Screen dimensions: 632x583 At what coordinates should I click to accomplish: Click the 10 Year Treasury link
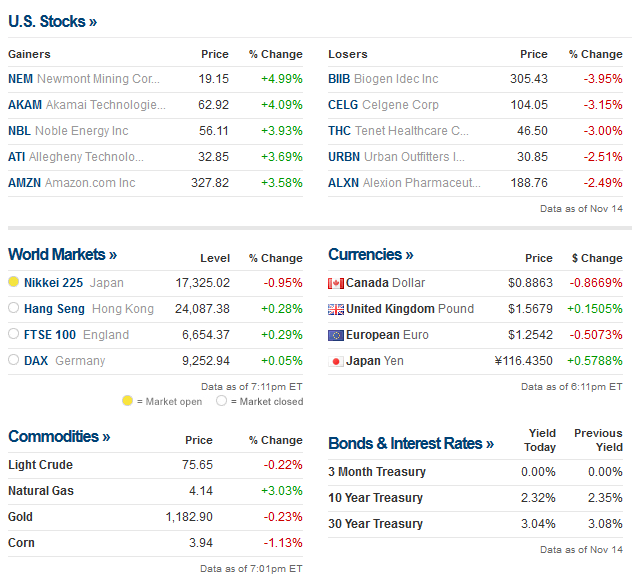click(375, 498)
